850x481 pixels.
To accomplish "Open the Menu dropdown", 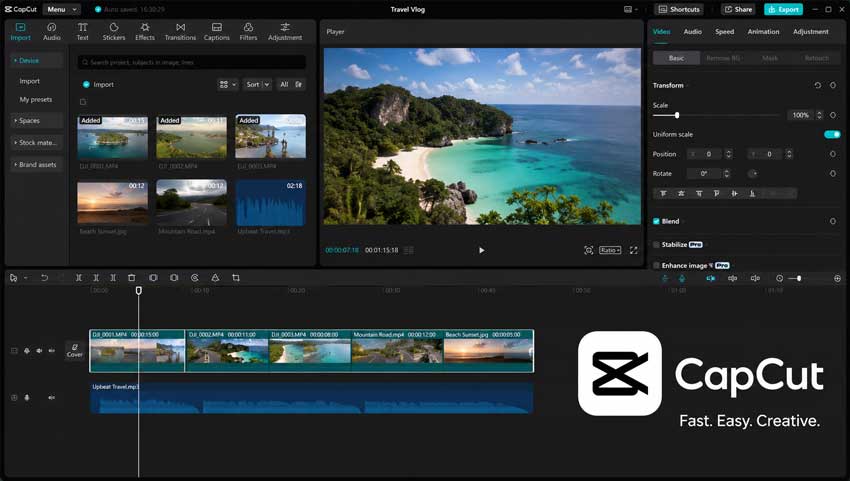I will 61,9.
